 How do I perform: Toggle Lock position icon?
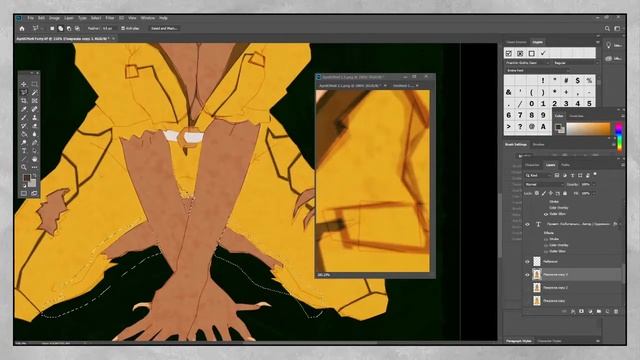coord(551,193)
